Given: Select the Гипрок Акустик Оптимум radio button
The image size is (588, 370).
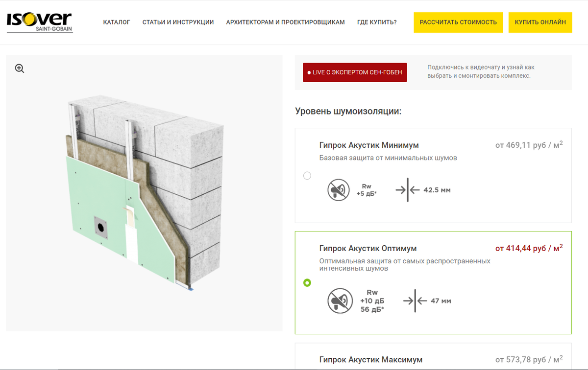Looking at the screenshot, I should (x=307, y=283).
